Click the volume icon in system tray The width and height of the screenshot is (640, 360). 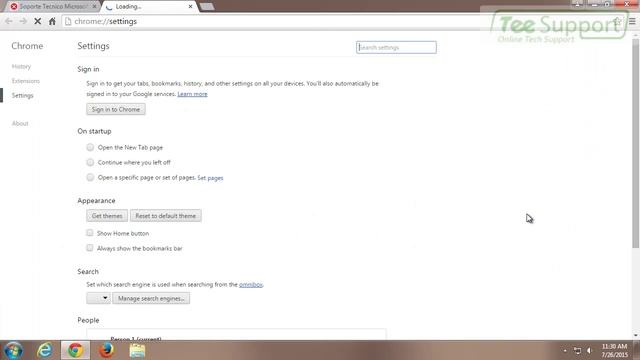[x=589, y=351]
